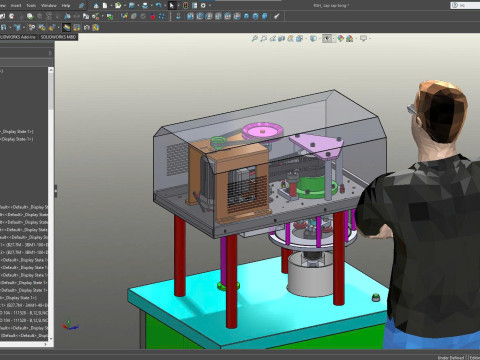Screen dimensions: 480x360
Task: Open the dropdown arrow beside the Print icon
Action: [x=152, y=6]
